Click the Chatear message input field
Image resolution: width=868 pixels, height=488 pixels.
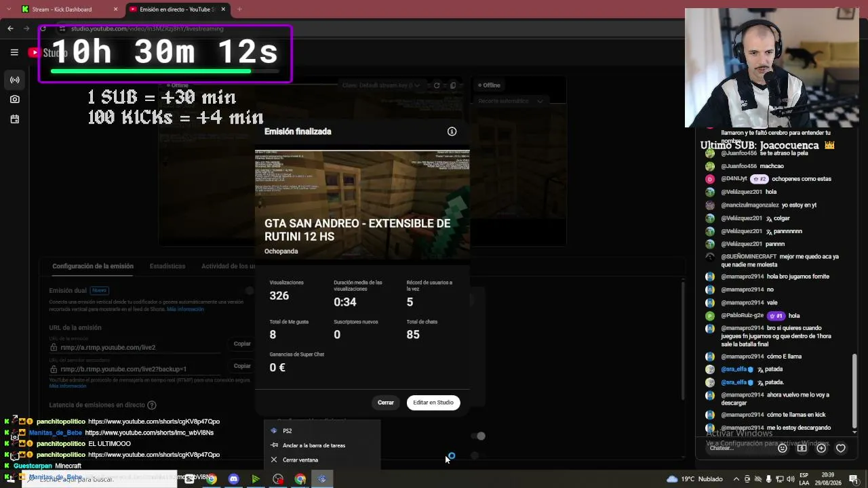(739, 448)
